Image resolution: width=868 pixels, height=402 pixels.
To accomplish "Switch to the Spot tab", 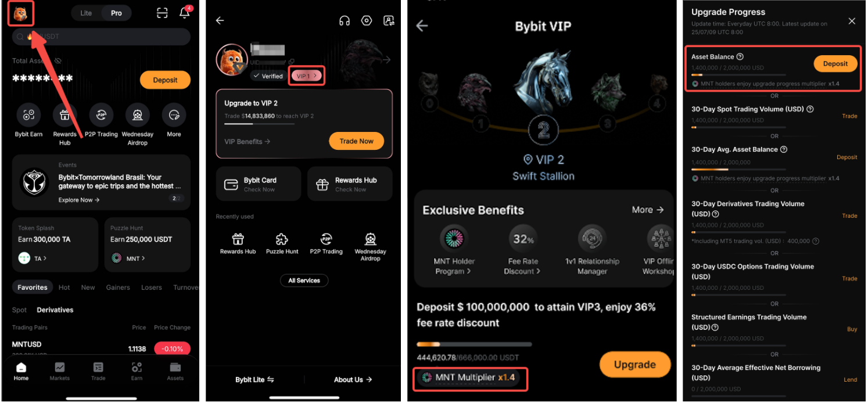I will tap(20, 310).
